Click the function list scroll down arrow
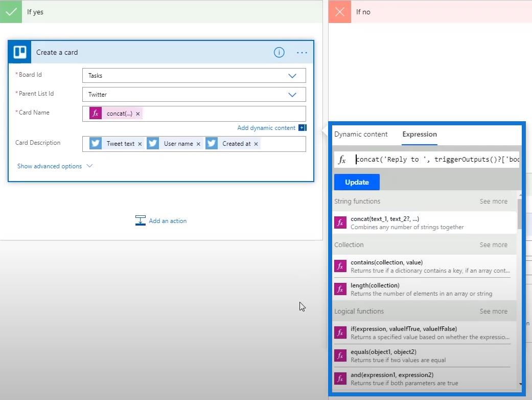This screenshot has height=400, width=532. 520,384
